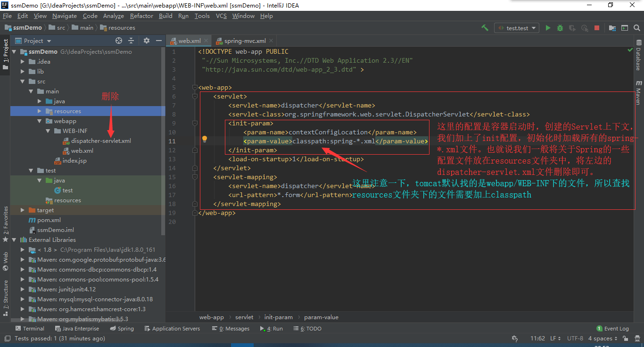Locate the current file with the crosshair icon
The height and width of the screenshot is (347, 644).
pos(119,41)
